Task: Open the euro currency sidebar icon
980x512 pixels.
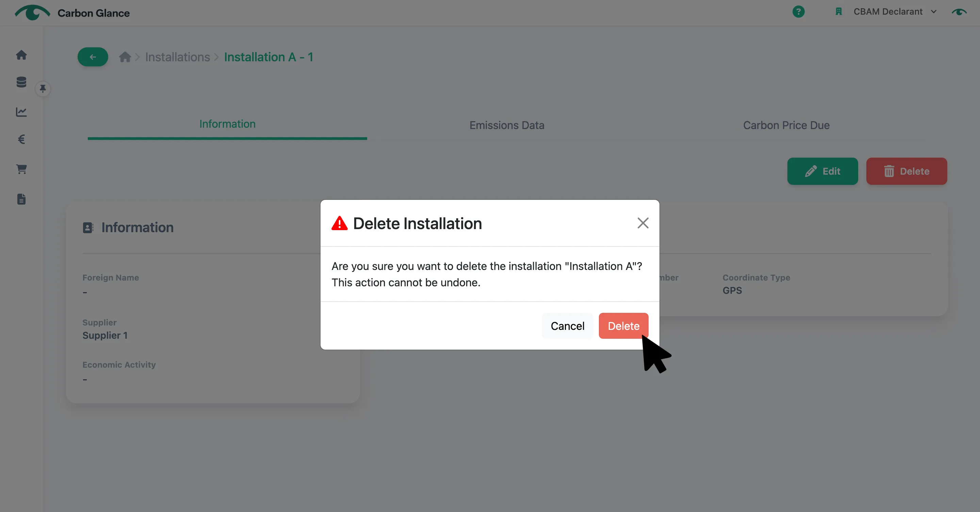Action: coord(21,139)
